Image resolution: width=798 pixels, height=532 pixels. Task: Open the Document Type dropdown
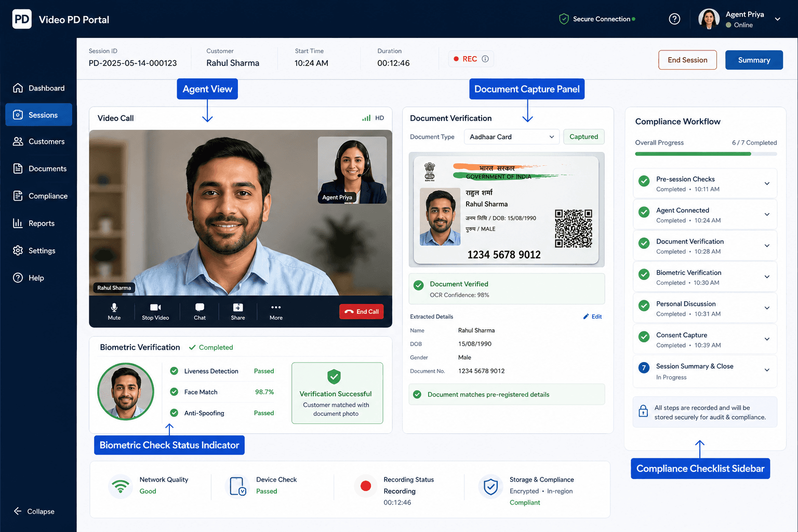click(x=512, y=137)
